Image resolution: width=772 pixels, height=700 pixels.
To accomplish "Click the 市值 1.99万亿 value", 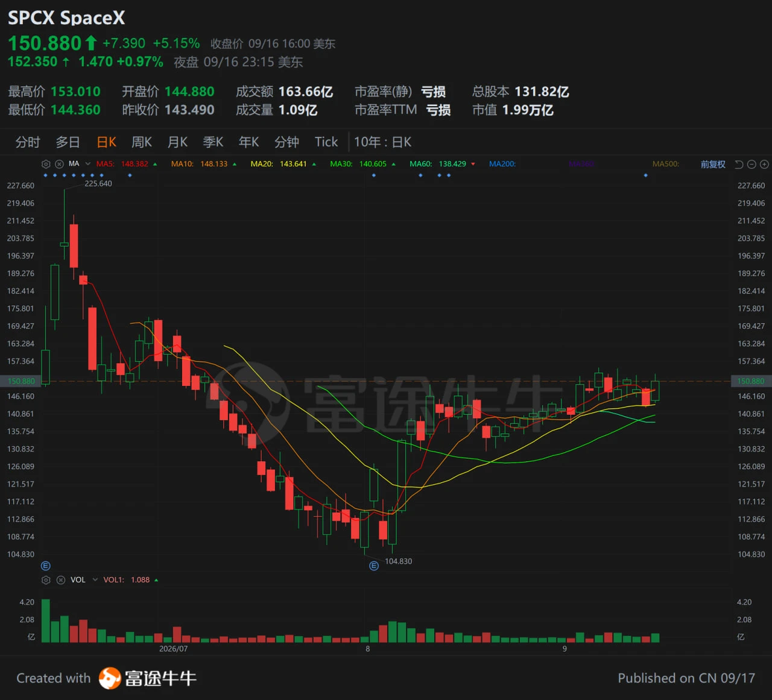I will 528,110.
